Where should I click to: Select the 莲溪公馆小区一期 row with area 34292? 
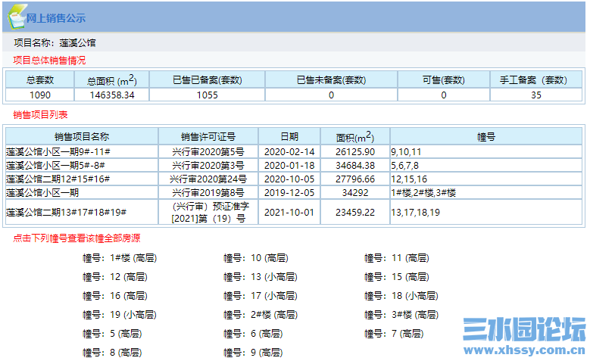point(294,192)
